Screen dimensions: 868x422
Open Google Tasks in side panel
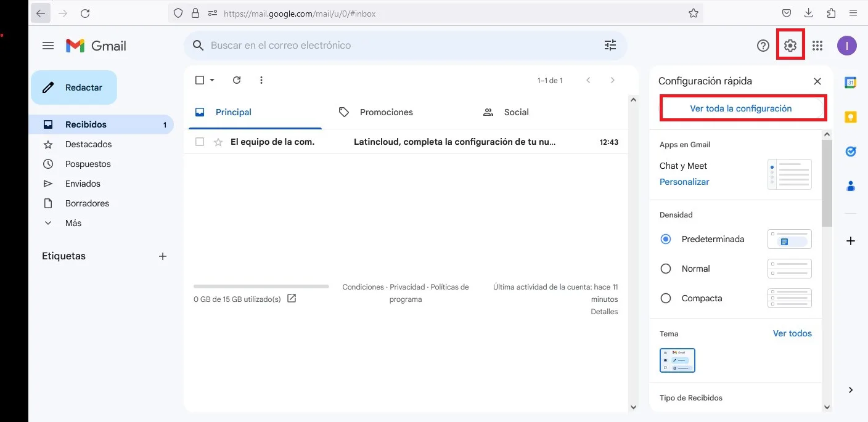[851, 152]
